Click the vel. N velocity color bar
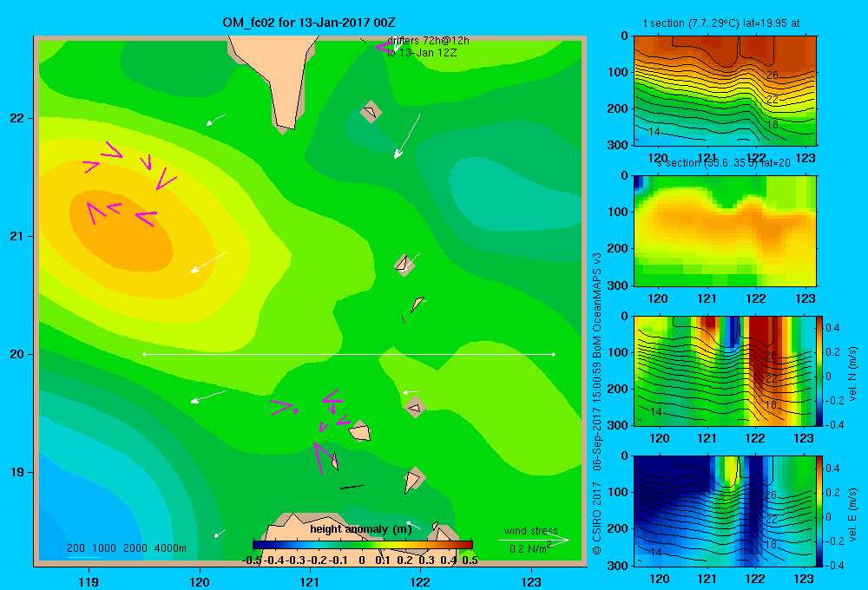 click(819, 370)
